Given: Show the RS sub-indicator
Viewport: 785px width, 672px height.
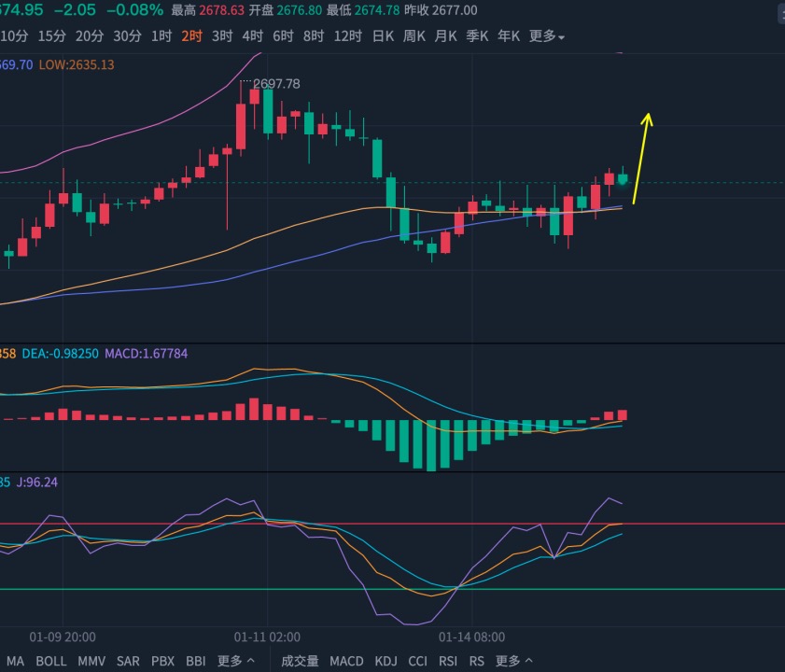Looking at the screenshot, I should 477,661.
